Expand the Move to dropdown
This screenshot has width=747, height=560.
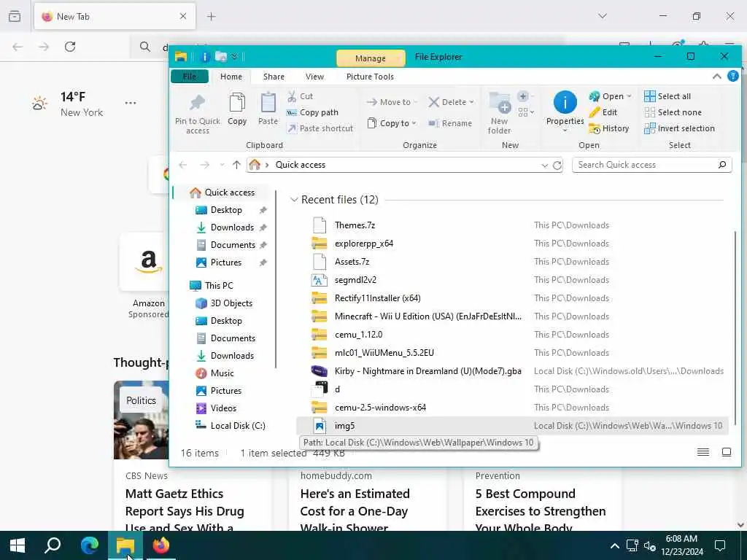pos(415,102)
